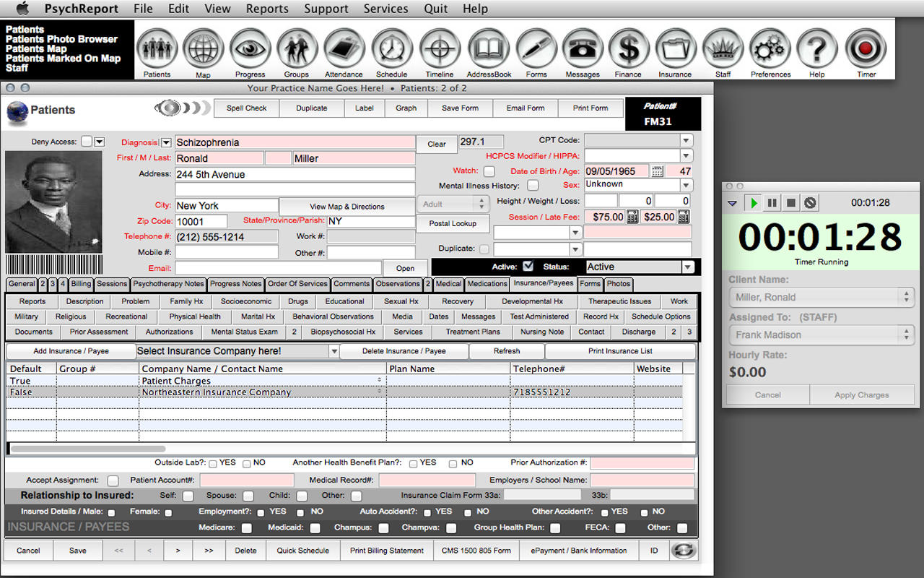Open the Messages telephone icon
This screenshot has width=924, height=578.
pos(582,49)
